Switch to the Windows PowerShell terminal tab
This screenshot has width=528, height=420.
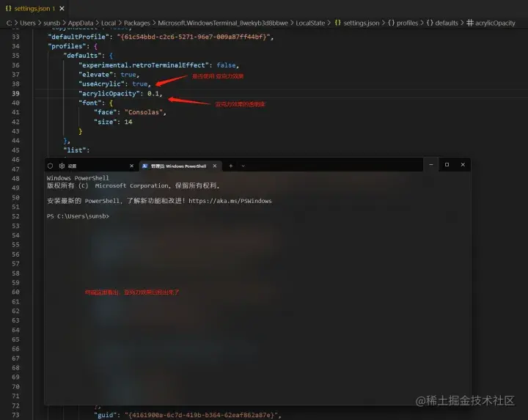click(180, 166)
